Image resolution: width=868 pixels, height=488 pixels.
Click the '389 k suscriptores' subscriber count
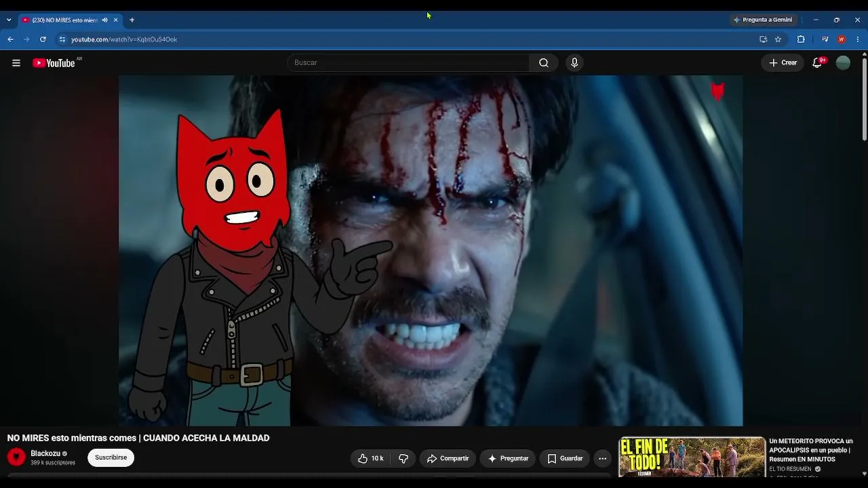[x=53, y=463]
